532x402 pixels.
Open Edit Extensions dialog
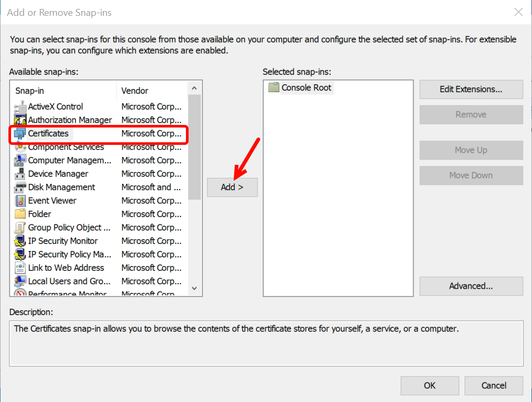tap(471, 90)
